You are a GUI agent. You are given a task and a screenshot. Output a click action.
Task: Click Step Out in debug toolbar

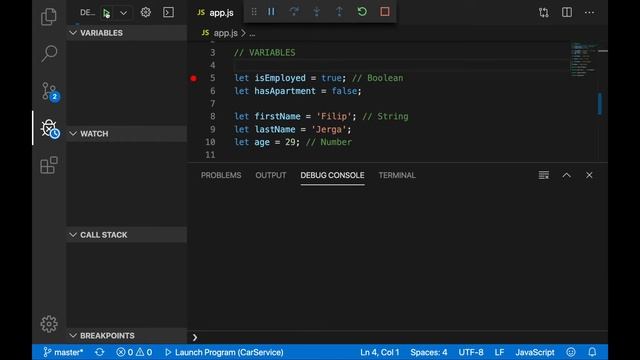[x=339, y=12]
